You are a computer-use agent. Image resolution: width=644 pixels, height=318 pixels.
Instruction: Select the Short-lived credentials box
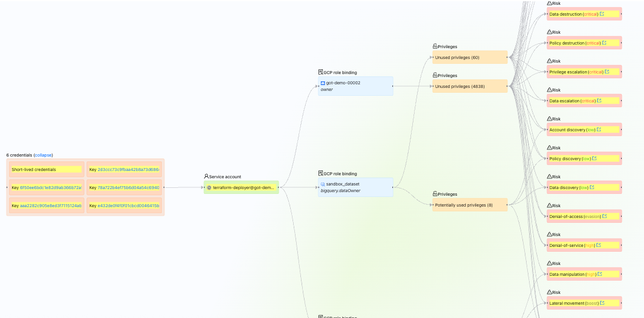point(45,170)
